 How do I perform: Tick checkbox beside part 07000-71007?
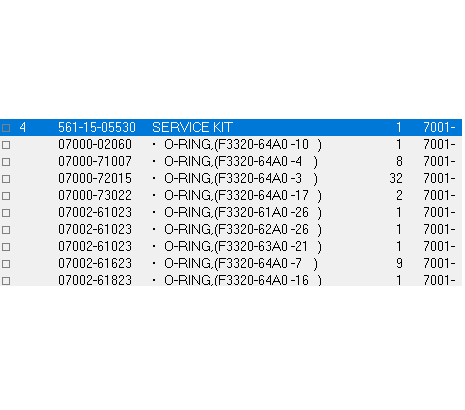pos(6,162)
